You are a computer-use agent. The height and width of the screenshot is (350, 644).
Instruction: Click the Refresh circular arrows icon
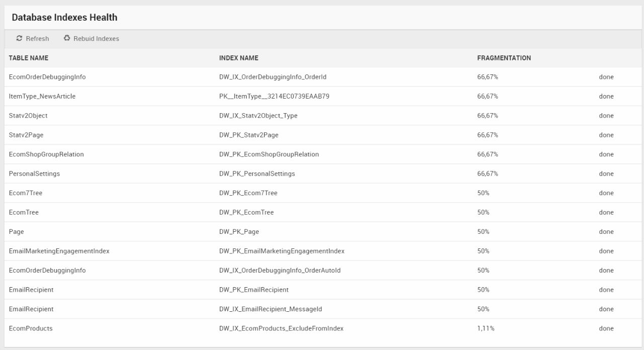coord(19,39)
